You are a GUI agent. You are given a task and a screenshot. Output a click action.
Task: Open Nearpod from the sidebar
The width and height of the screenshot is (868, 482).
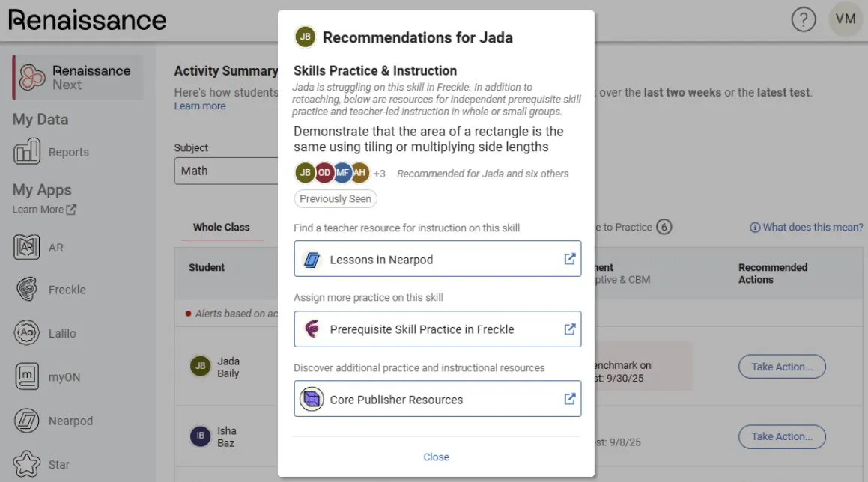[27, 421]
